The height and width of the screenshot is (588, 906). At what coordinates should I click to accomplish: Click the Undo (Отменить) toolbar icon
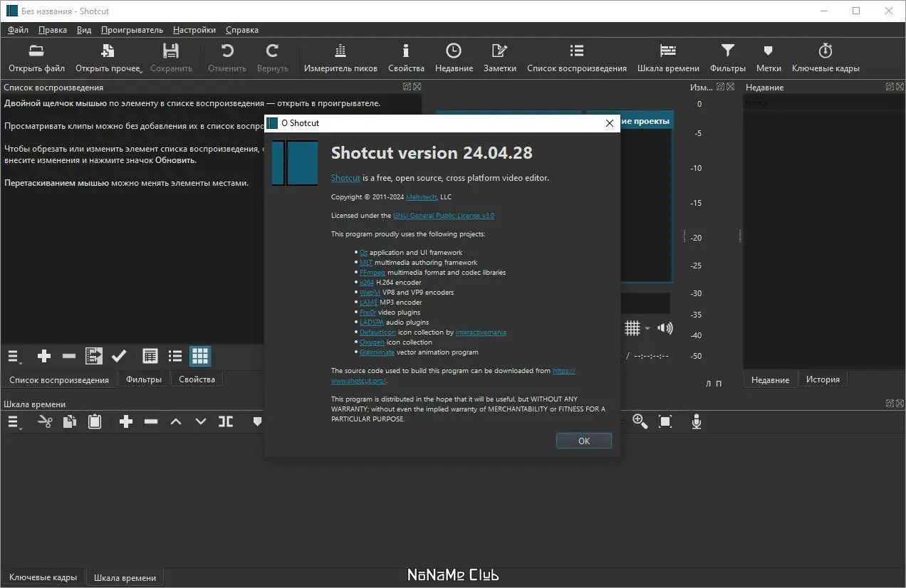pos(226,51)
